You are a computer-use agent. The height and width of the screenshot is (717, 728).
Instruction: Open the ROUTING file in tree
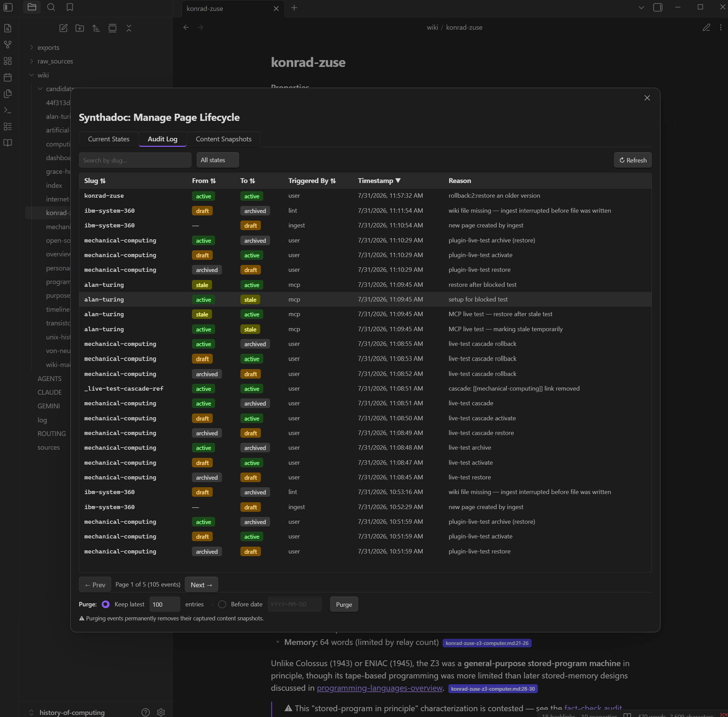[52, 433]
